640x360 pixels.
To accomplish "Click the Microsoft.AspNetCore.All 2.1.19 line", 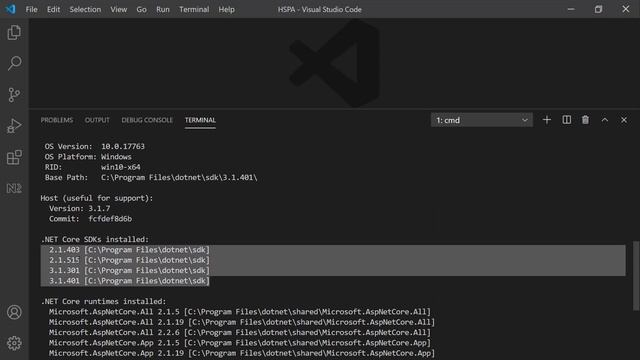I will click(x=242, y=322).
